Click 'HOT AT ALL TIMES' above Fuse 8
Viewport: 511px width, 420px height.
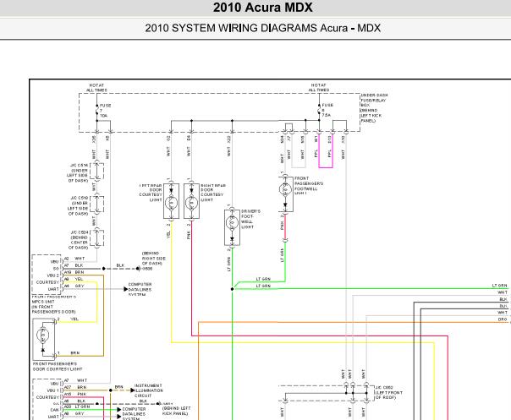click(319, 88)
